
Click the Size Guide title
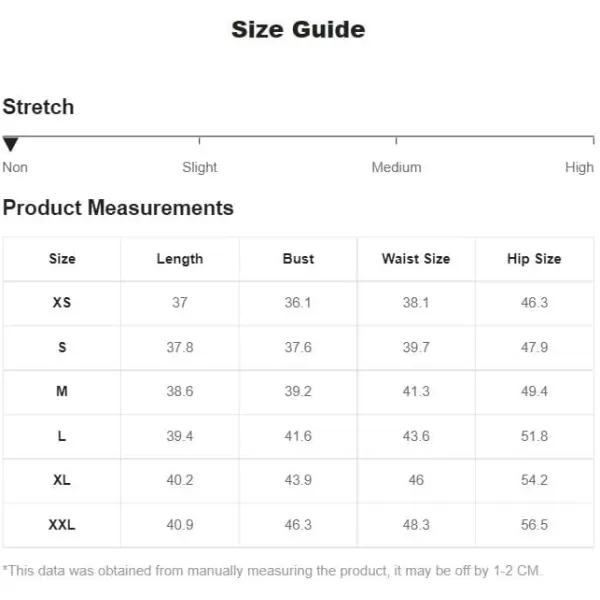click(298, 29)
